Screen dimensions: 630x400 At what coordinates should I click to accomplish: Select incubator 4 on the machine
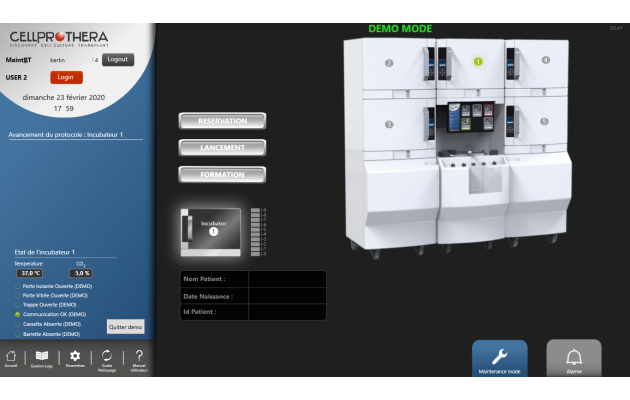(545, 60)
